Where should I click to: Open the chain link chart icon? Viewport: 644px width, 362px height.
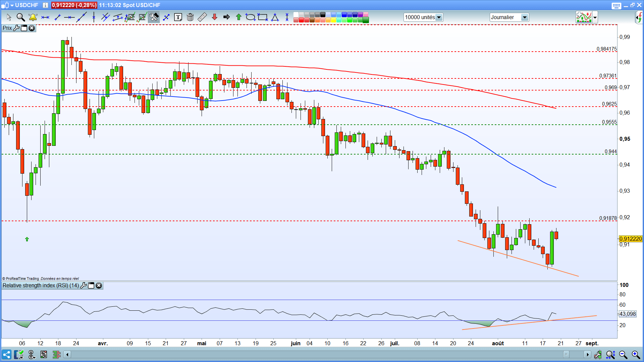tap(32, 354)
